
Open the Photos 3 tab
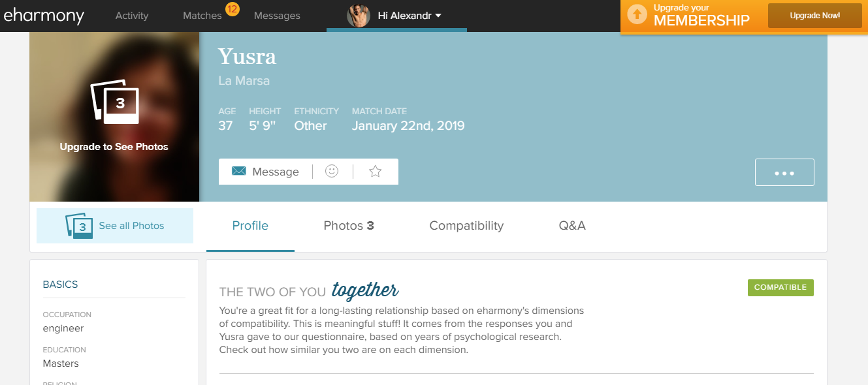pos(349,226)
